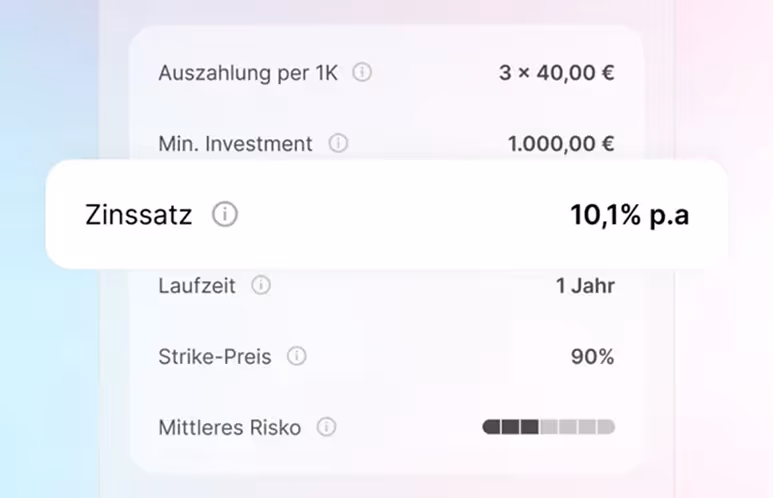Click the Strike-Preis label
The height and width of the screenshot is (498, 774).
215,356
